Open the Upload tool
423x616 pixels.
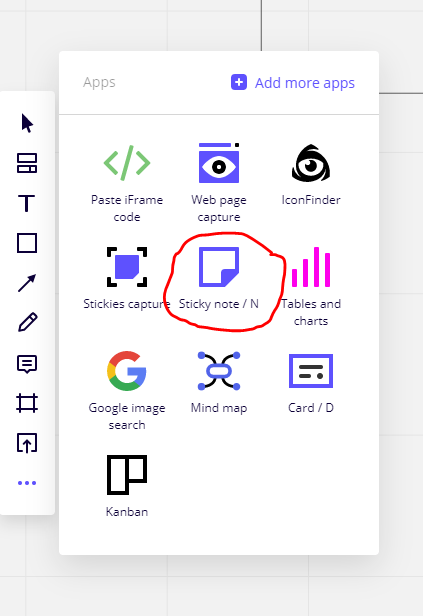(x=27, y=443)
